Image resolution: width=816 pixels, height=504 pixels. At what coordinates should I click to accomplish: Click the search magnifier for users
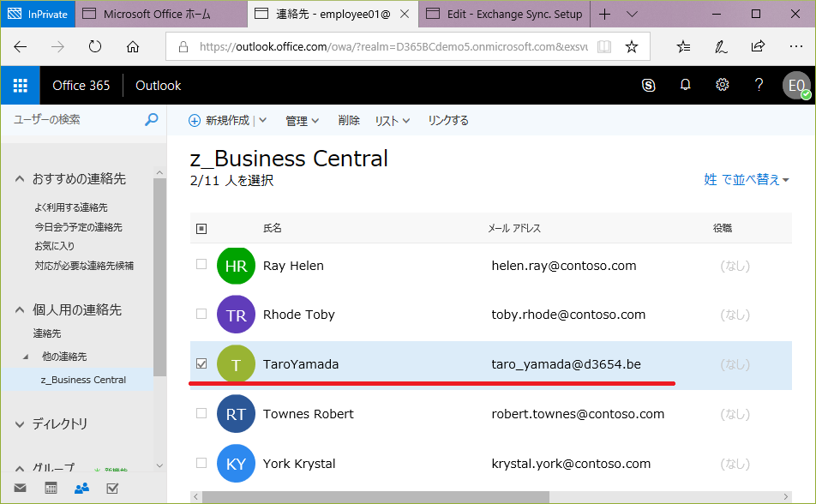151,120
